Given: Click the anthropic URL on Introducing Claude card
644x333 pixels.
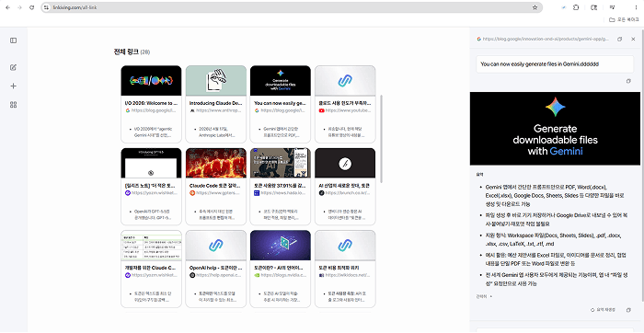Looking at the screenshot, I should click(219, 110).
